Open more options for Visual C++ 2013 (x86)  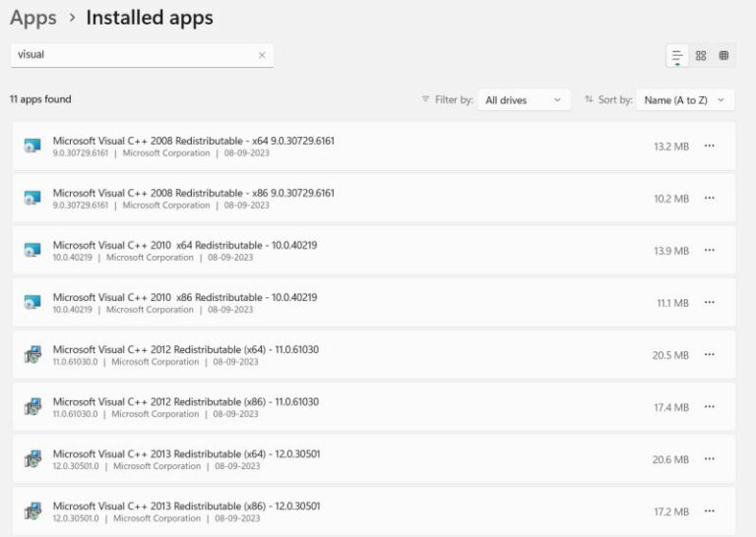click(x=710, y=511)
